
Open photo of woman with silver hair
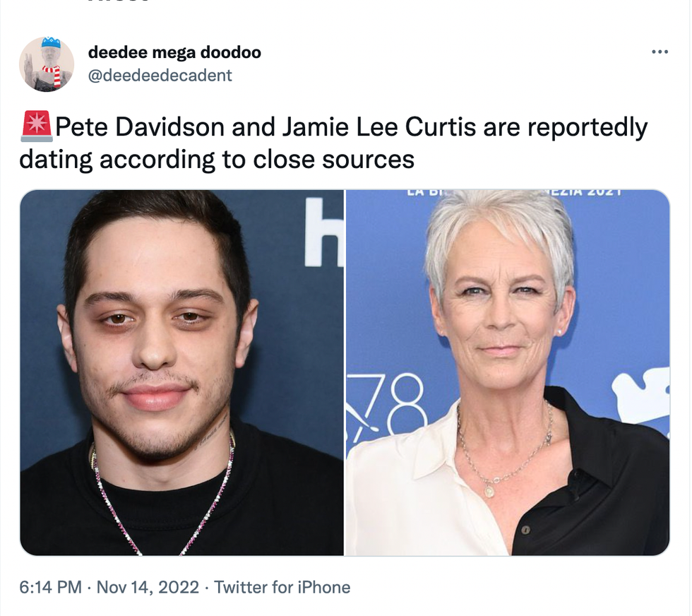[x=508, y=372]
